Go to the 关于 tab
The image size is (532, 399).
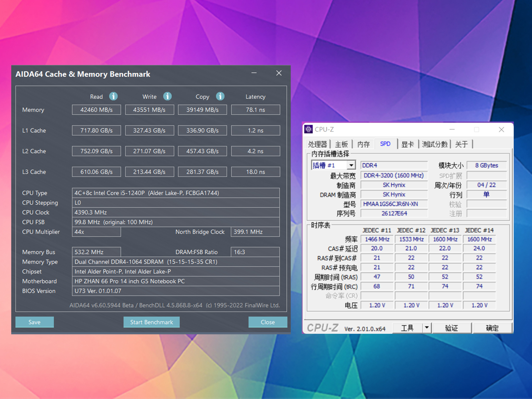[461, 144]
